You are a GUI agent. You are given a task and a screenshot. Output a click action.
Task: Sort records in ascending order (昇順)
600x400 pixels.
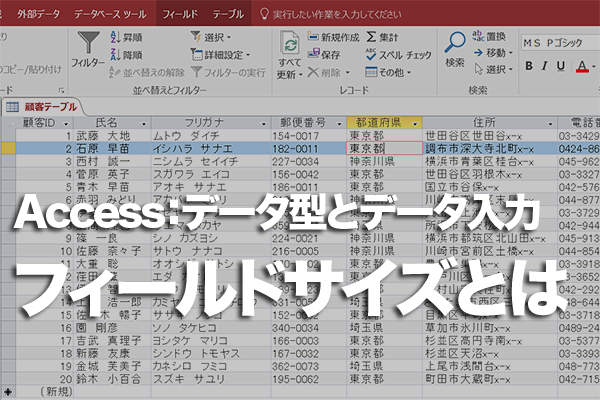point(126,37)
